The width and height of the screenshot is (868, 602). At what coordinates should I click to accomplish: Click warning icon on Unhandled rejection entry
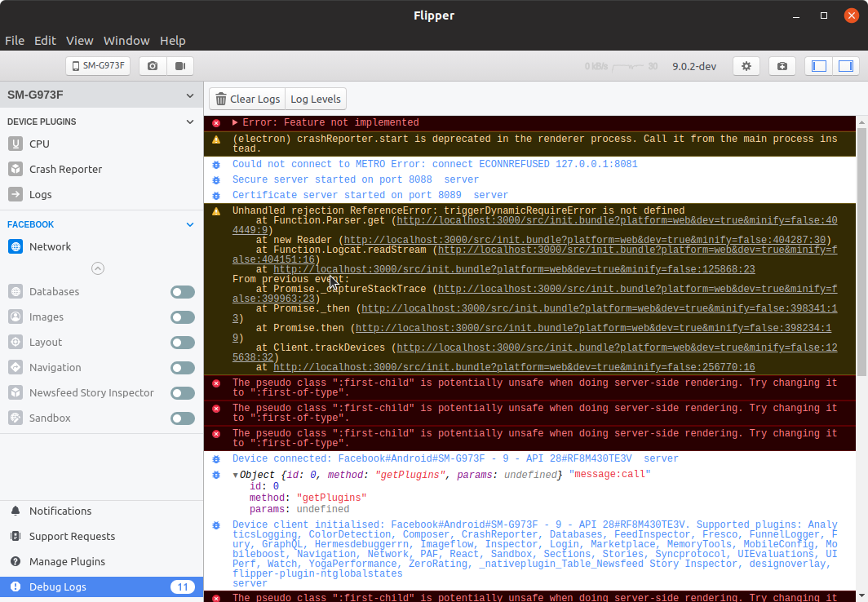pyautogui.click(x=216, y=211)
